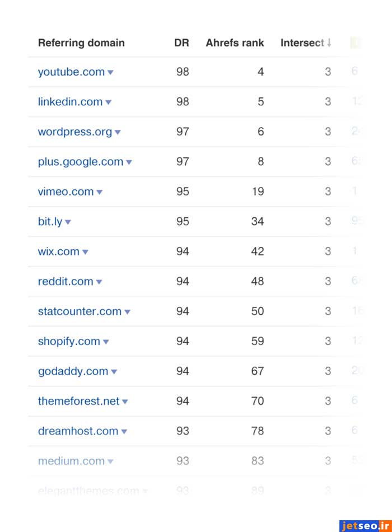
Task: Click the plus.google.com dropdown caret
Action: pos(129,162)
